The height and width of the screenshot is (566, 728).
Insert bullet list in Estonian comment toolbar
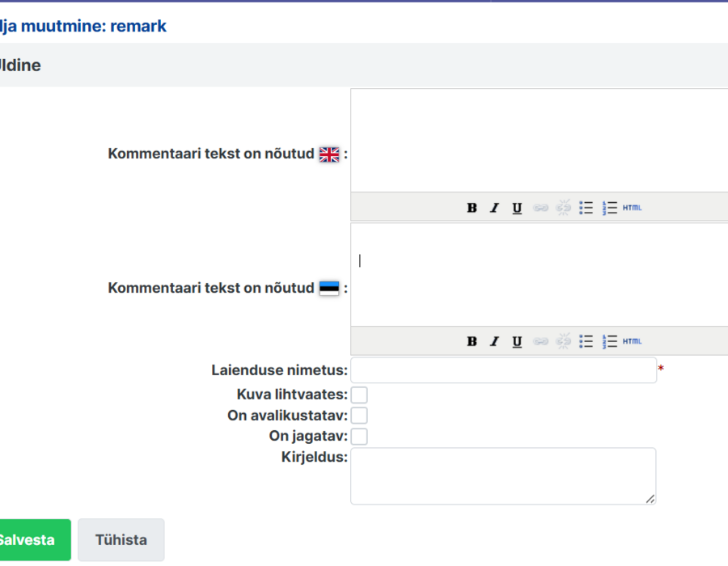coord(586,341)
